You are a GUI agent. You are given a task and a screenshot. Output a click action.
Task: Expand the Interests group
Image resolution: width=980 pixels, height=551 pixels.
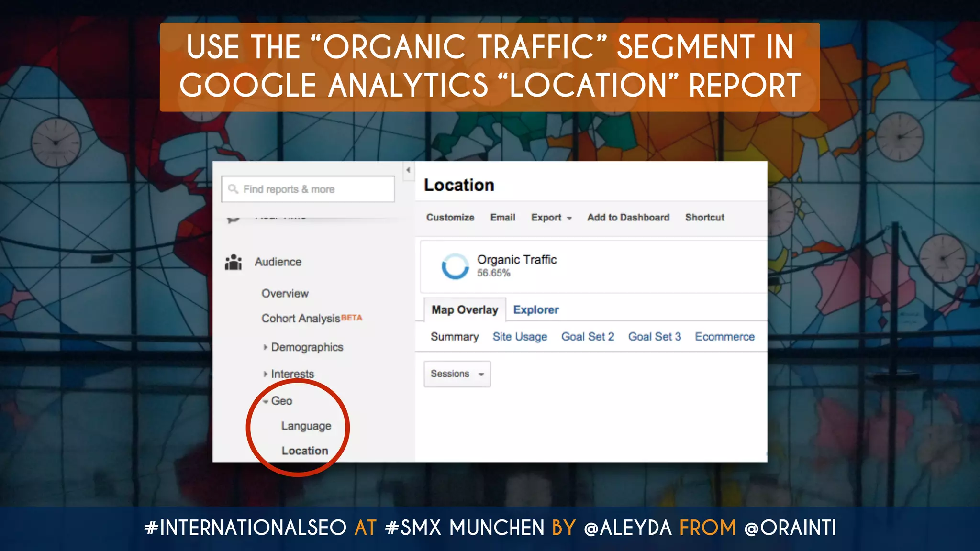(x=289, y=374)
